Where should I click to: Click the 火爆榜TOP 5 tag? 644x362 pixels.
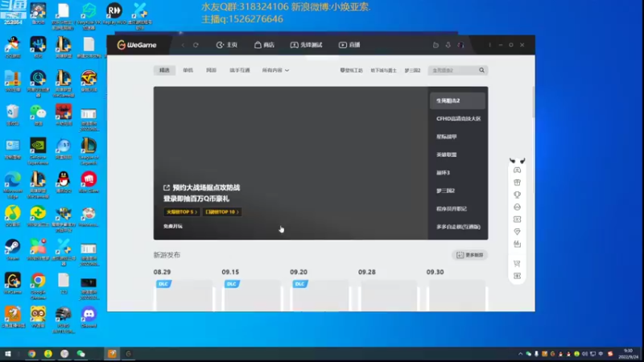182,212
